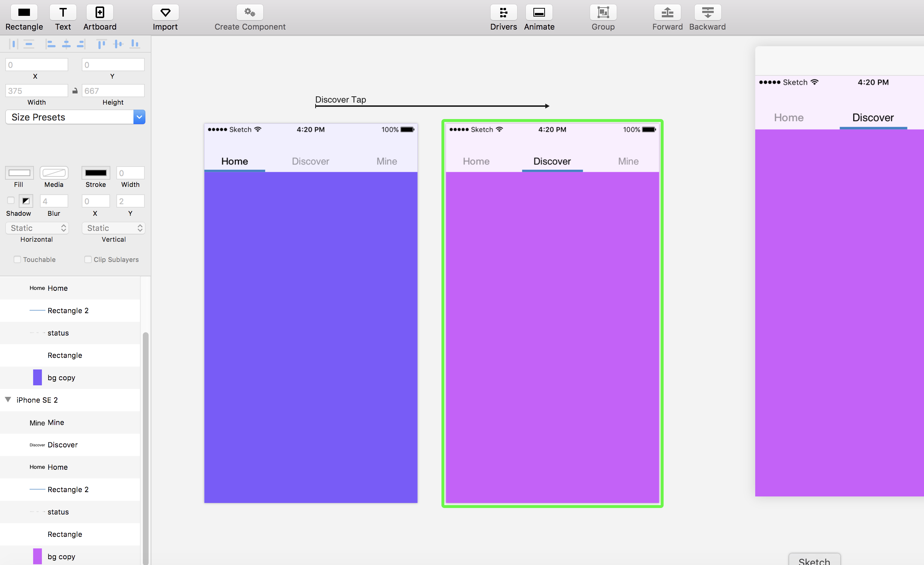Toggle the aspect ratio lock icon

click(x=75, y=91)
